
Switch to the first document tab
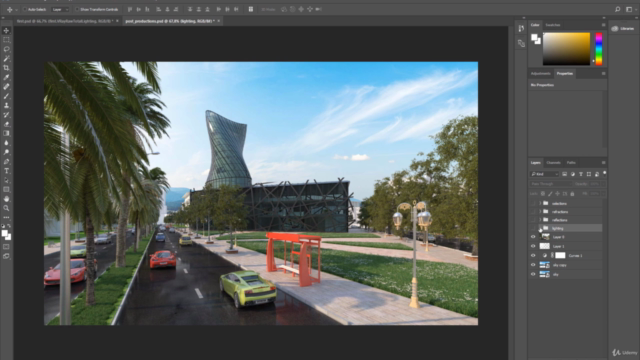(x=67, y=21)
